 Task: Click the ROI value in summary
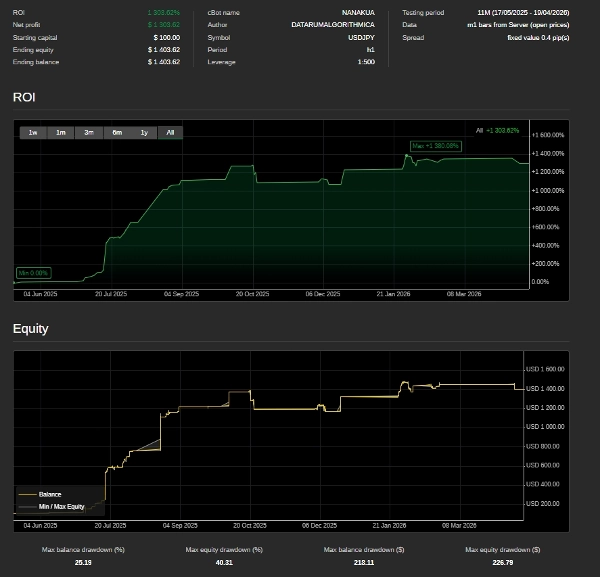[163, 12]
